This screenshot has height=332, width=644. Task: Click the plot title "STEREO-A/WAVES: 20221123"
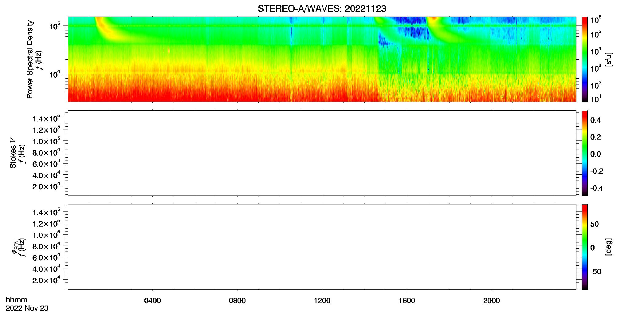pos(322,9)
